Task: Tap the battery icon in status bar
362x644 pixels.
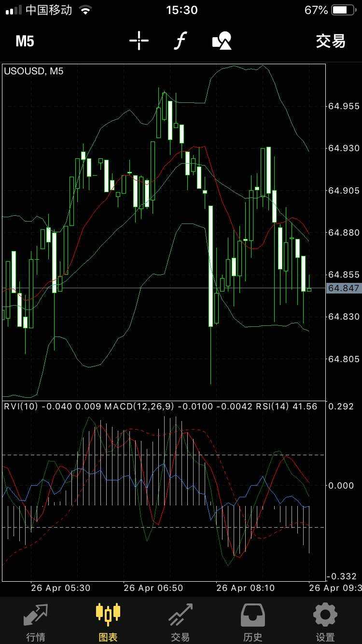Action: pos(343,10)
